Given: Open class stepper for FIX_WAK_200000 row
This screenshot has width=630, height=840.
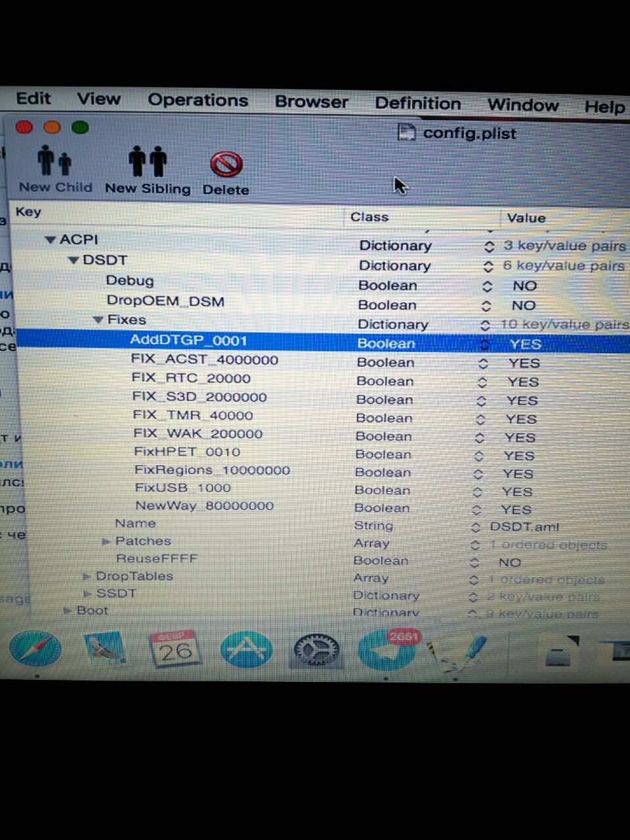Looking at the screenshot, I should [x=480, y=437].
